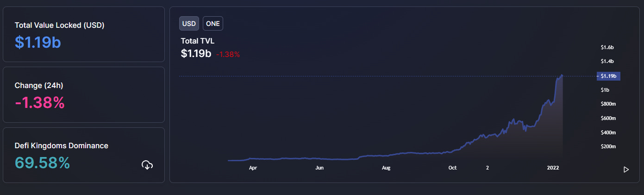Click the $1b value axis label
This screenshot has width=644, height=195.
[x=605, y=90]
